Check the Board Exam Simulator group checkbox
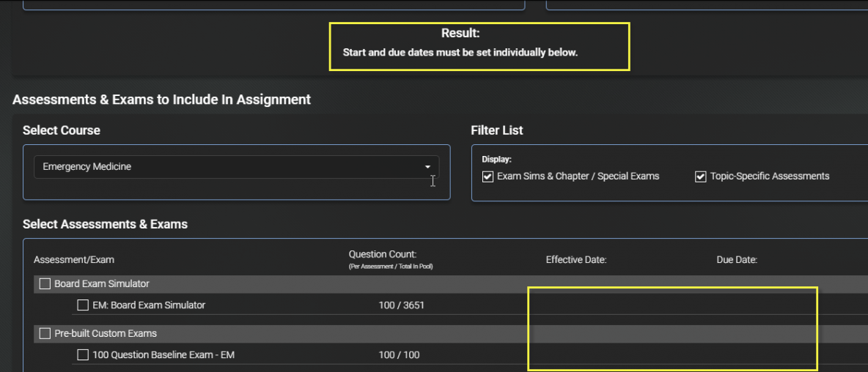Screen dimensions: 868x372 [45, 284]
